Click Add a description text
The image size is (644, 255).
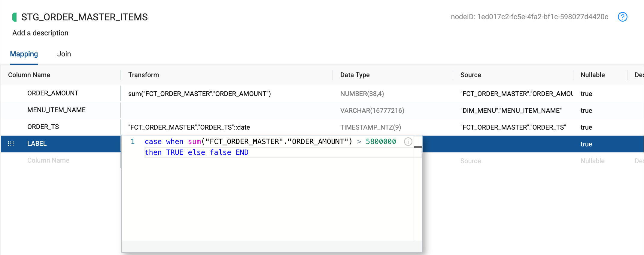pos(40,33)
